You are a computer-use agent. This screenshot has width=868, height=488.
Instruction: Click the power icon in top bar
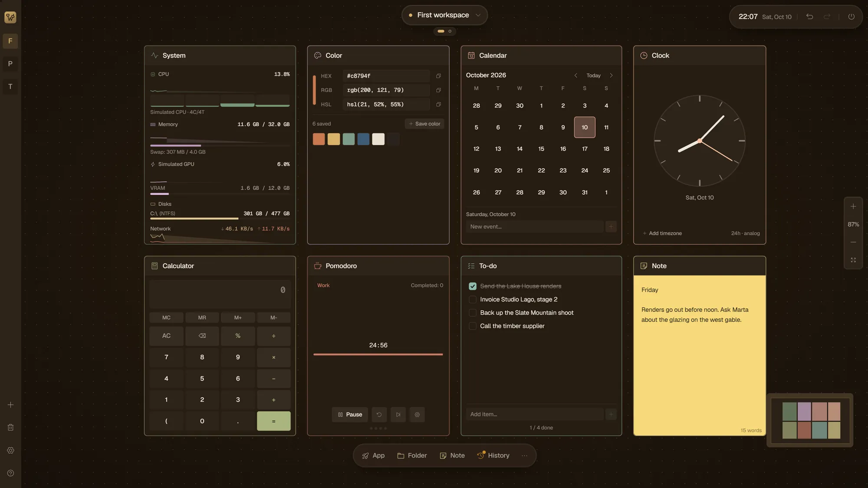click(851, 16)
